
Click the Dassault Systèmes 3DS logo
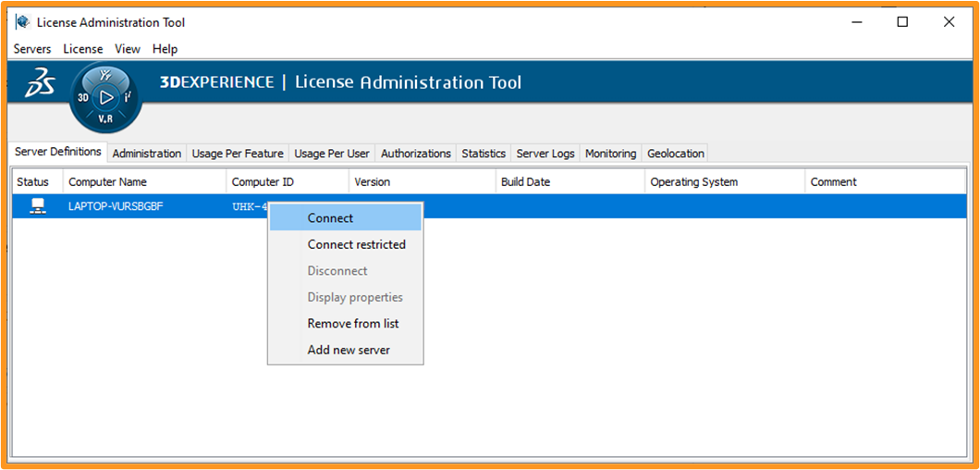(40, 84)
